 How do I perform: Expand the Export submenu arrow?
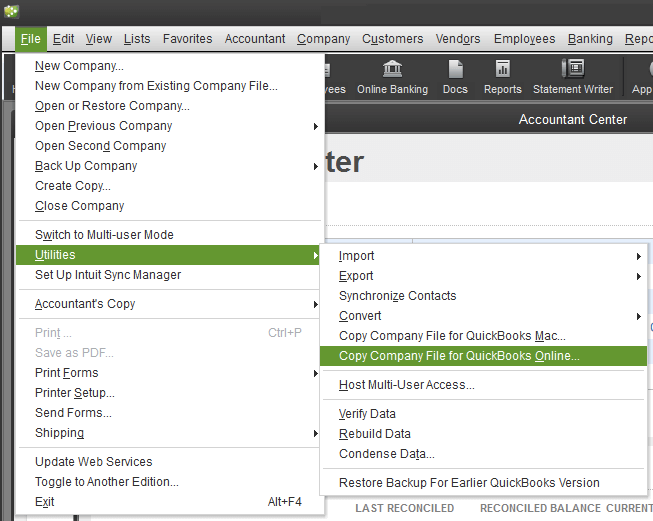click(x=638, y=277)
